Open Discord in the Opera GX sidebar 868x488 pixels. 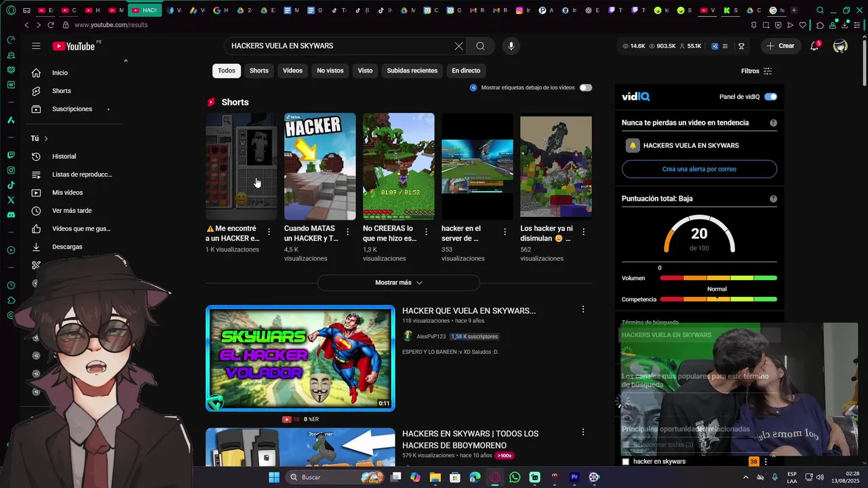click(11, 215)
